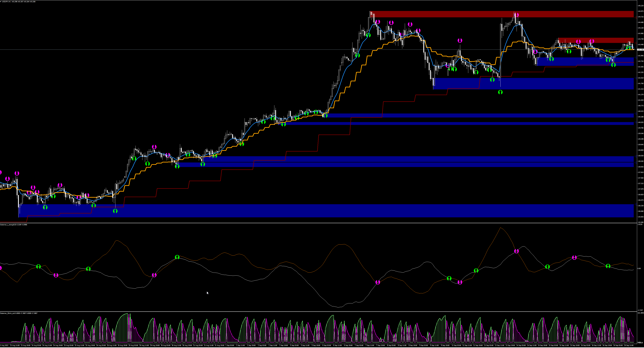Click green buy arrow under long wick in bottom blue zone

click(x=115, y=211)
